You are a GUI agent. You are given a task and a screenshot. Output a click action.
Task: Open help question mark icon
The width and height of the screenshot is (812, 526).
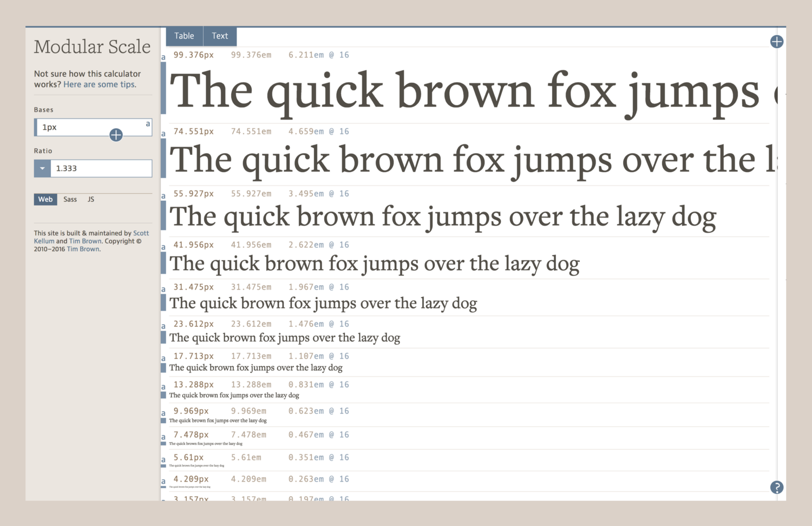(777, 488)
